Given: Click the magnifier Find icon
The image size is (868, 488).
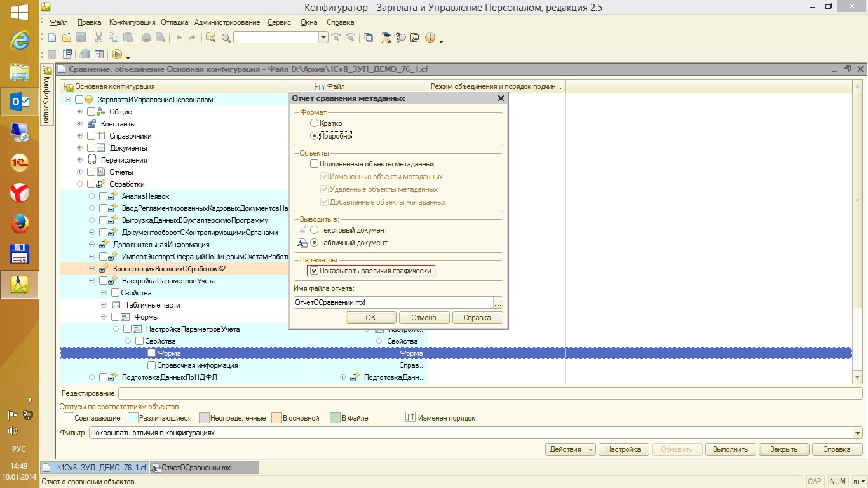Looking at the screenshot, I should click(x=226, y=38).
